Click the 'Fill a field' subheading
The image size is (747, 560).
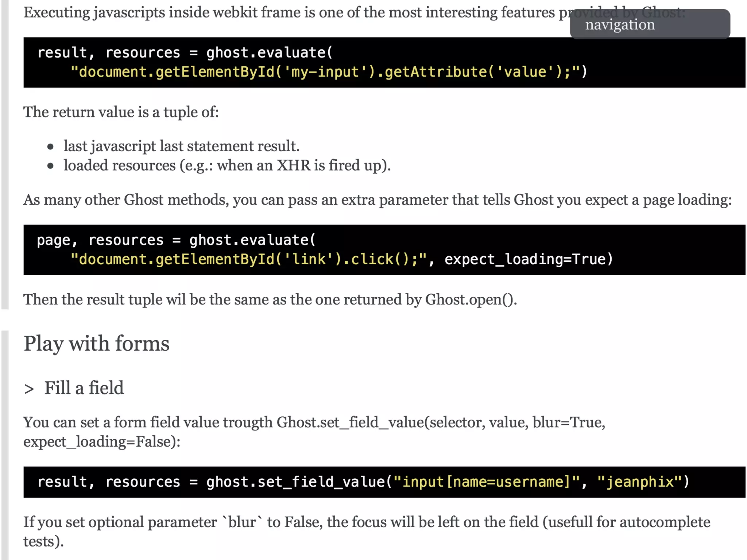pyautogui.click(x=84, y=388)
